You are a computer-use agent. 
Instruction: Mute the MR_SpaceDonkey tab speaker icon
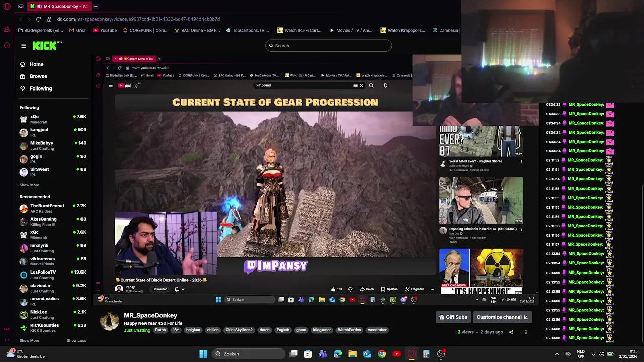click(x=39, y=6)
